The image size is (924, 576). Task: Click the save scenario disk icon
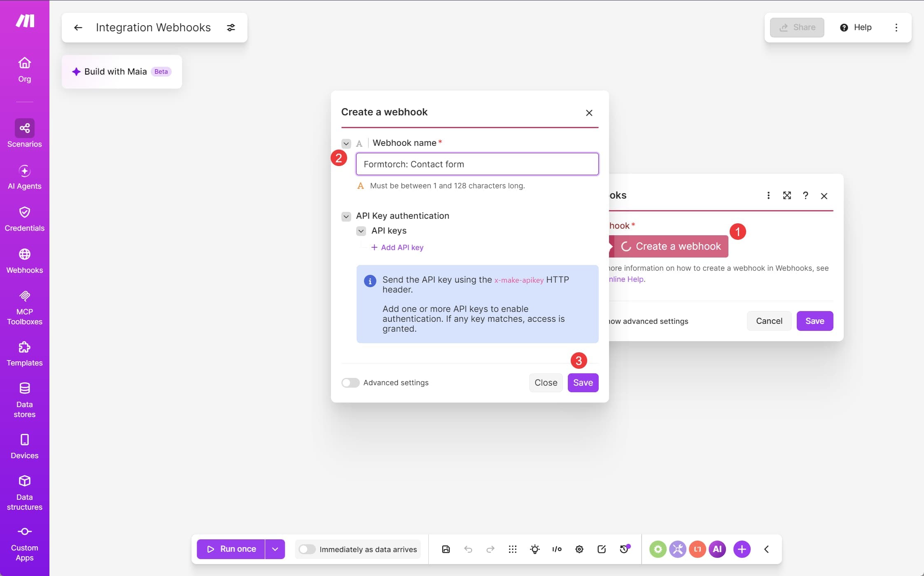click(x=446, y=549)
